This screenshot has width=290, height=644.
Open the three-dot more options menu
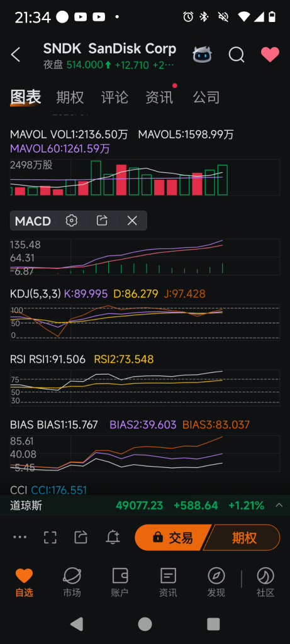[x=20, y=537]
